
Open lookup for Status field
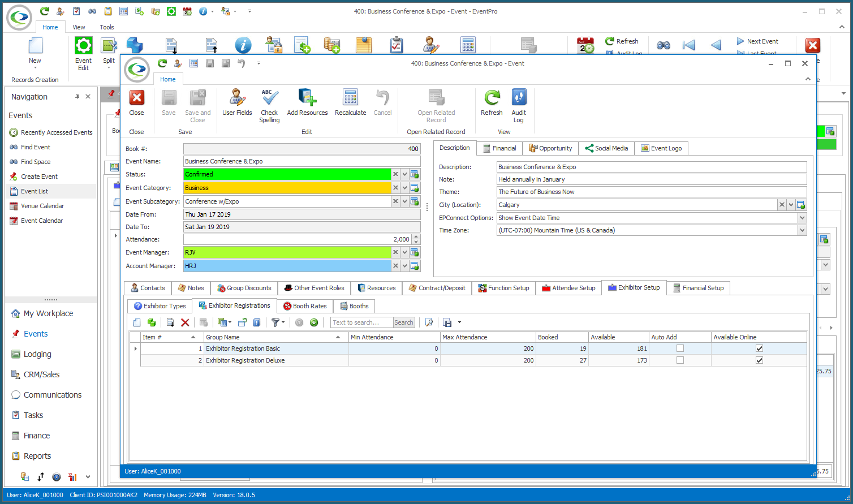pos(415,174)
